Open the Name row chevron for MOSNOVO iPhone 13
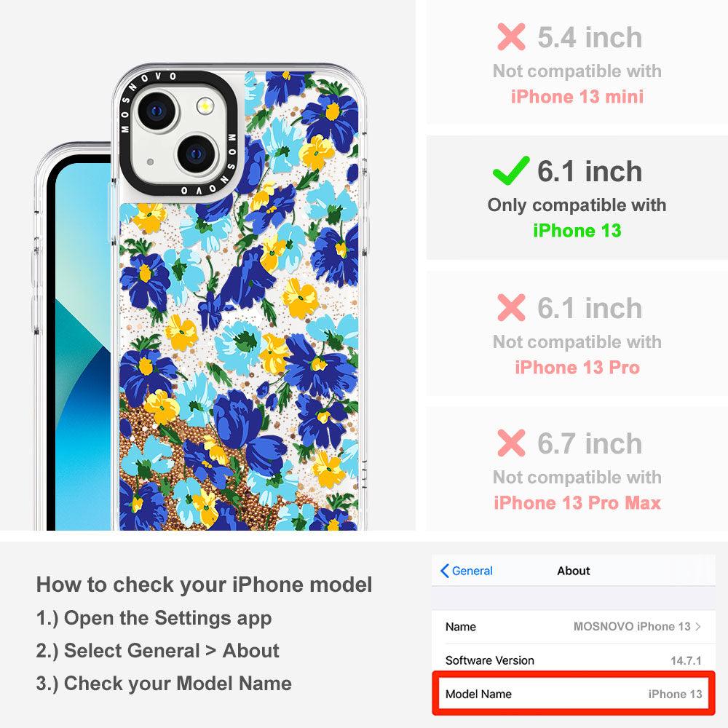 698,626
